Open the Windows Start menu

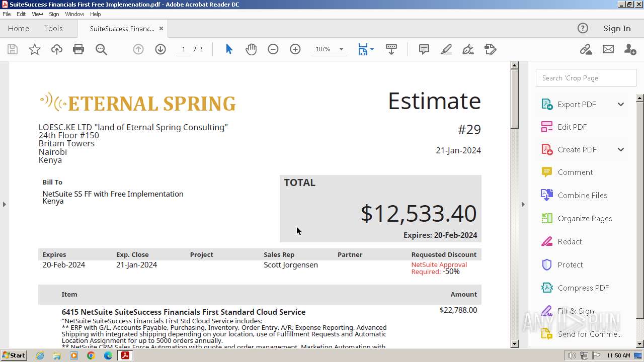coord(14,355)
